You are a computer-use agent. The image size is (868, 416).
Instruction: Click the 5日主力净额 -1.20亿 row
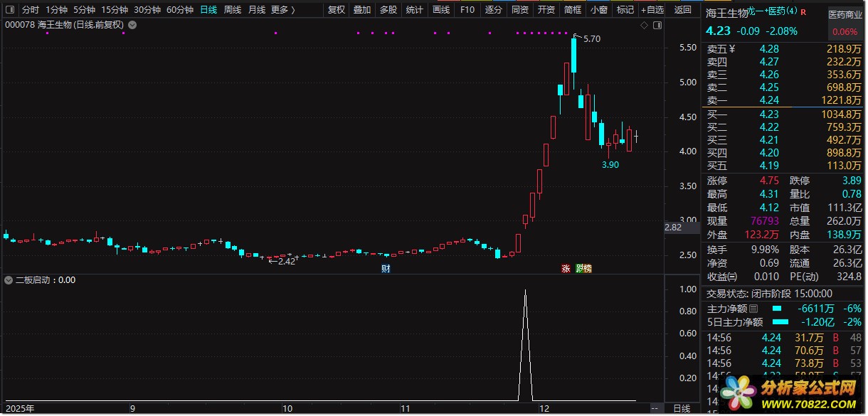[x=784, y=322]
